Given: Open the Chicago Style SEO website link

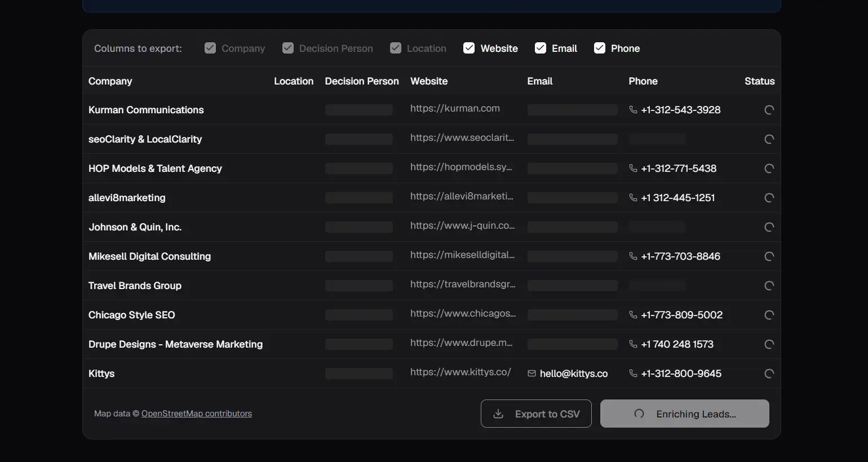Looking at the screenshot, I should [463, 313].
